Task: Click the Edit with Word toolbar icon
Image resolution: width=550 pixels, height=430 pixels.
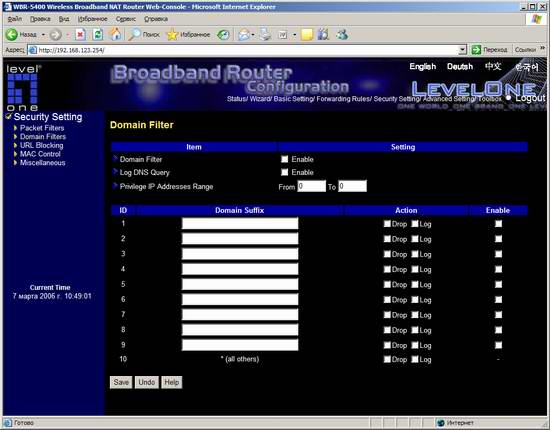Action: pos(283,34)
